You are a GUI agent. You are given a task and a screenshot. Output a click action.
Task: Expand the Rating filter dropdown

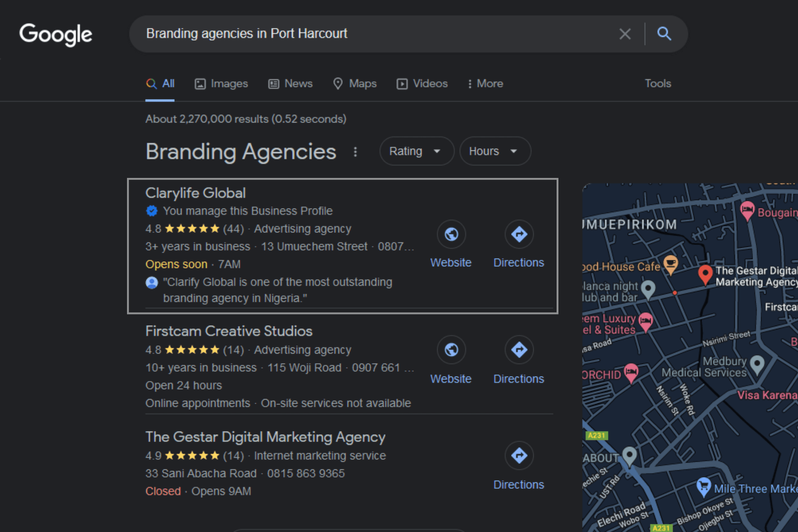[417, 151]
